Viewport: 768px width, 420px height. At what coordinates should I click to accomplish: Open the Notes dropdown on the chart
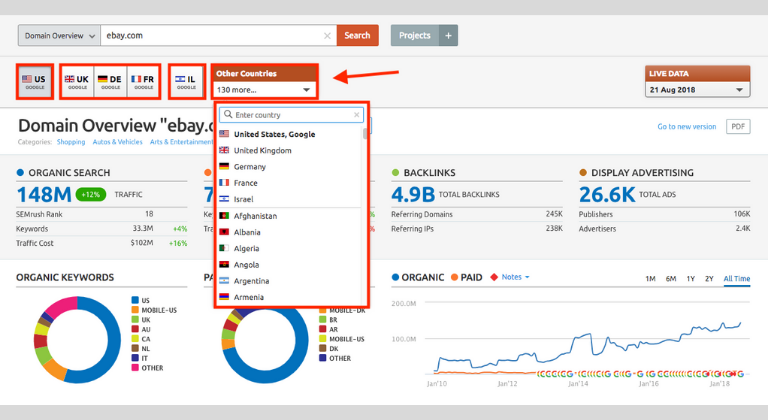(x=515, y=277)
